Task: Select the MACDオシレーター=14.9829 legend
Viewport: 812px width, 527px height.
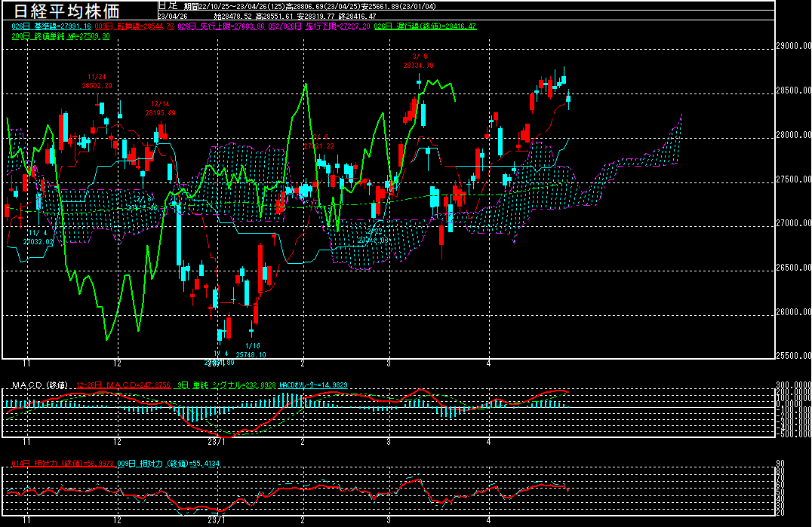Action: (x=313, y=385)
